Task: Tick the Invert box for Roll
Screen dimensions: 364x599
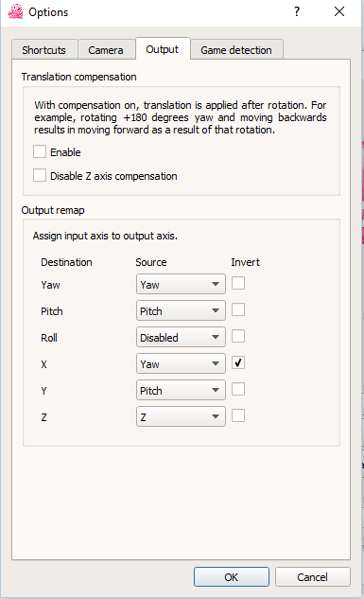Action: (x=238, y=337)
